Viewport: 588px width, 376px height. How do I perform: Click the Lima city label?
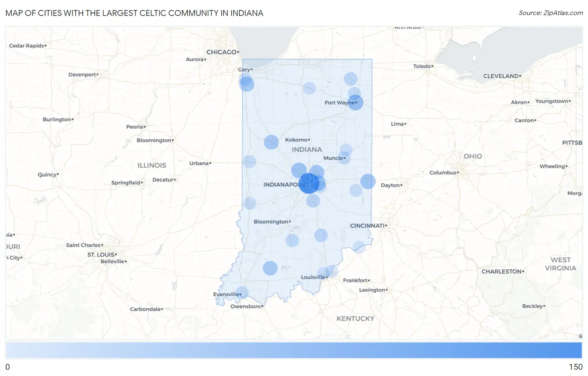pyautogui.click(x=397, y=124)
